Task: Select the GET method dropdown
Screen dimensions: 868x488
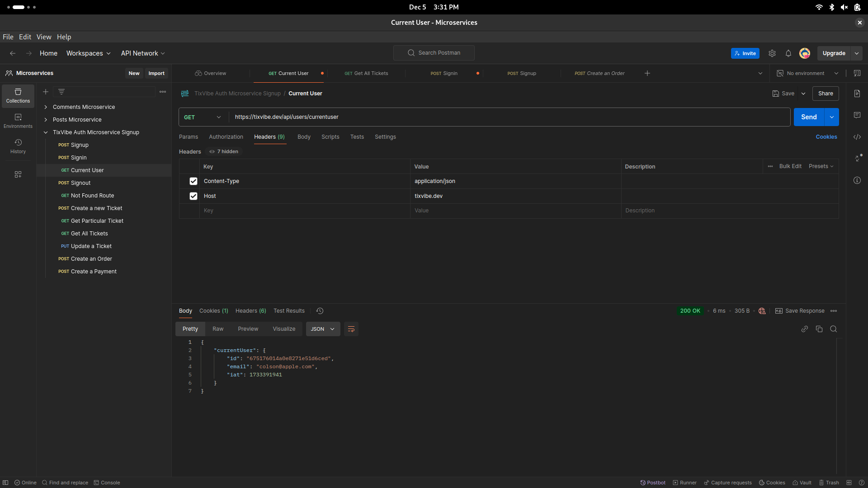Action: (x=203, y=117)
